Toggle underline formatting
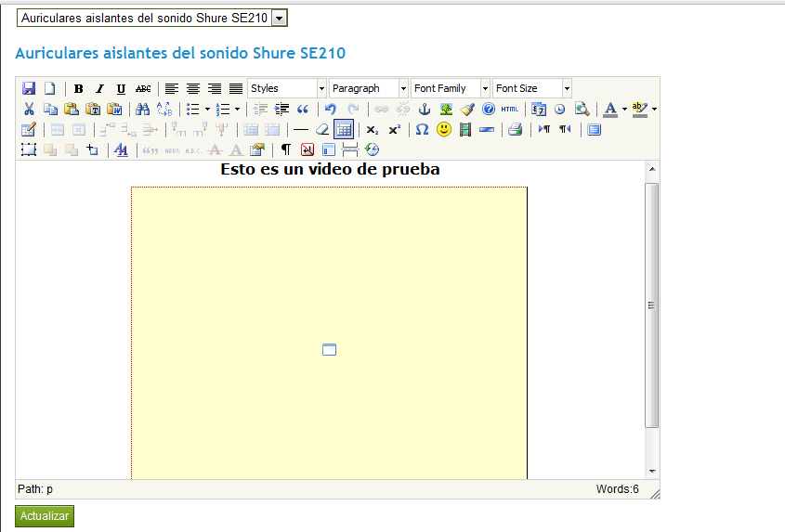 [121, 88]
